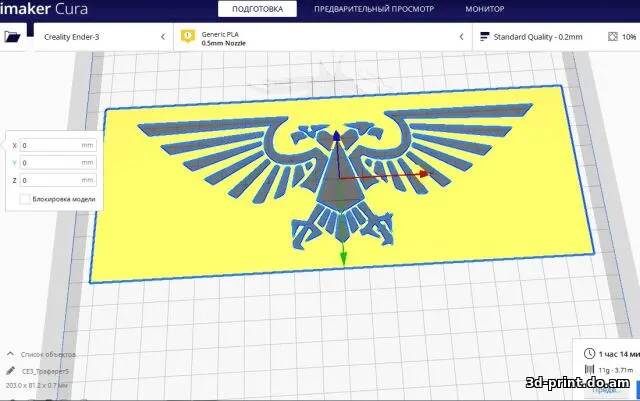This screenshot has height=401, width=640.
Task: Switch to the ПОДГОТОВКА tab
Action: (x=257, y=9)
